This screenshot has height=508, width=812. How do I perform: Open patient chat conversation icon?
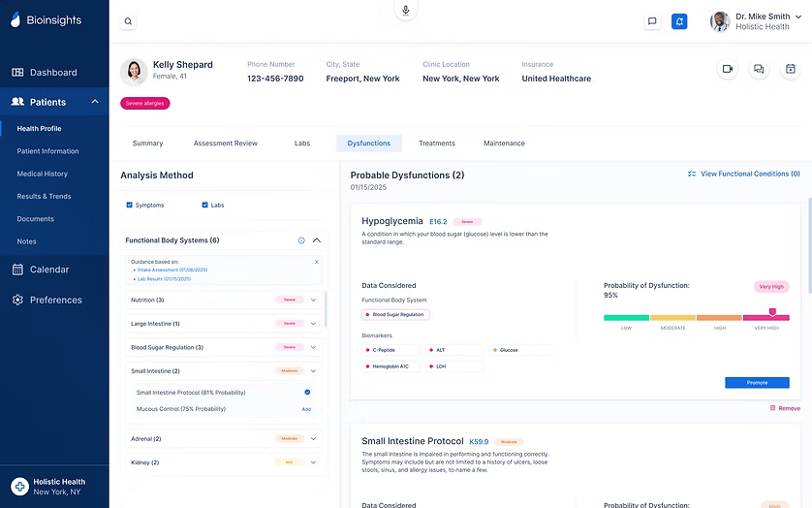tap(759, 69)
